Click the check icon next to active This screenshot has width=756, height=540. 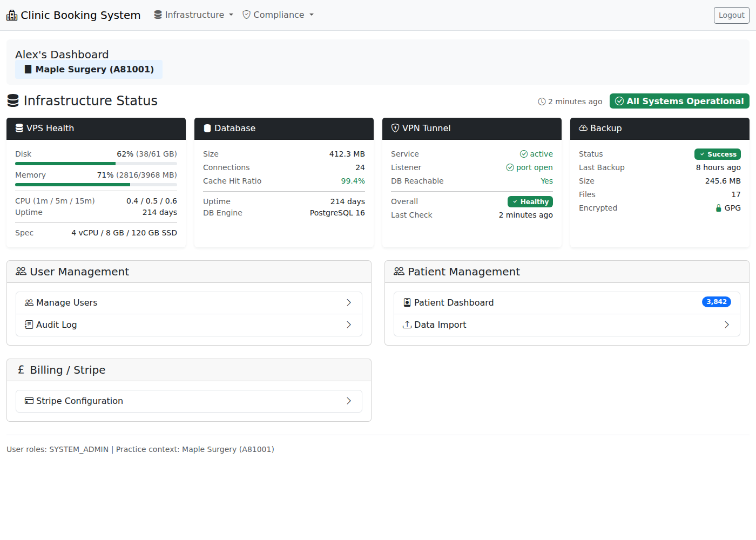coord(524,154)
